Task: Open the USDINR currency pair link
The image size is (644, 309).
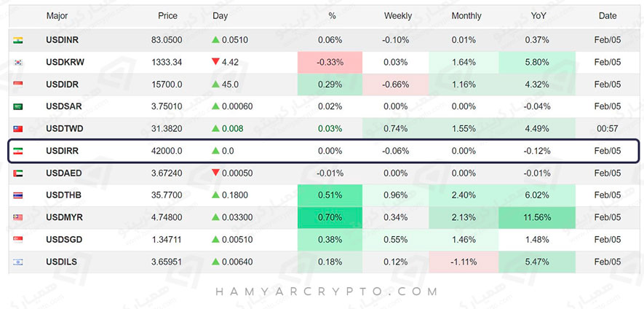Action: point(62,41)
